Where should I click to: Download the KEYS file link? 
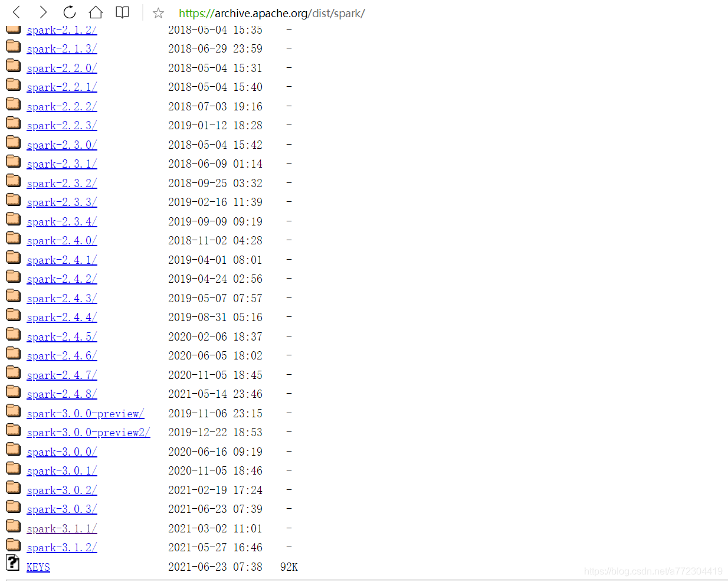point(38,567)
